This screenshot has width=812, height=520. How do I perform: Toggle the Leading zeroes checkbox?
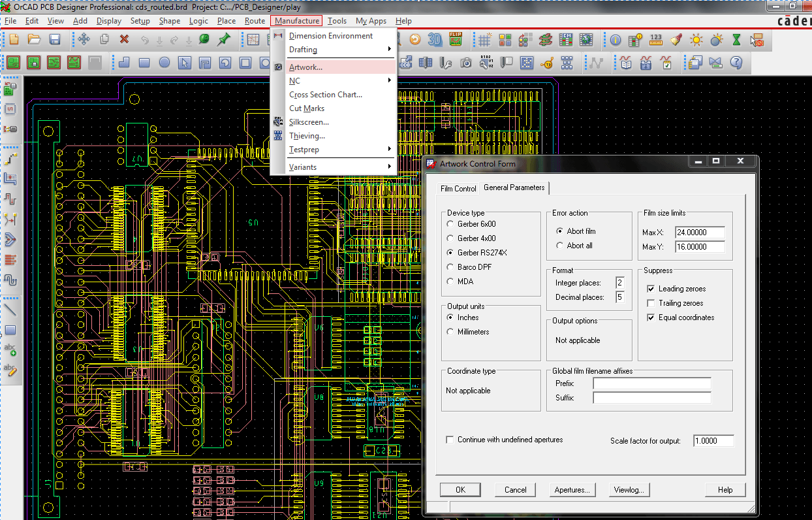pos(651,289)
